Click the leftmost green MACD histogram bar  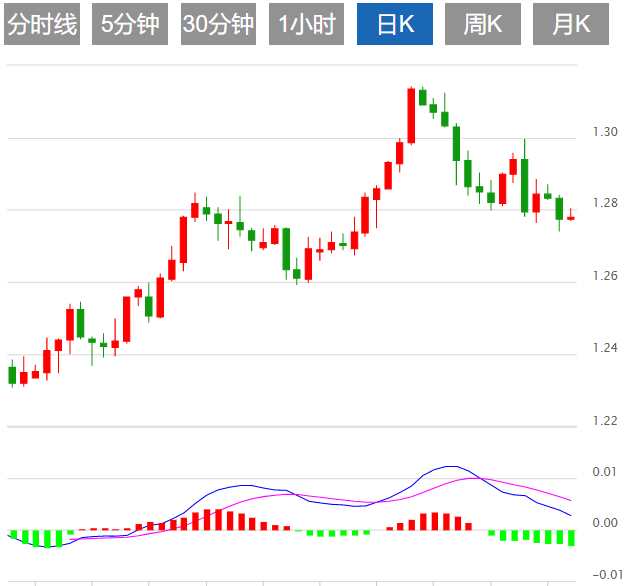tap(12, 535)
